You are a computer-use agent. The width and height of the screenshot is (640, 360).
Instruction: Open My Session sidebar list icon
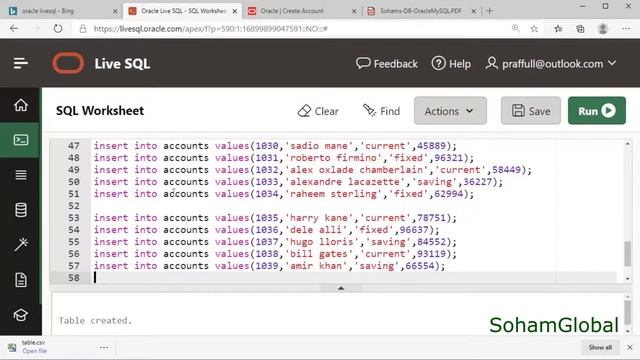[21, 175]
